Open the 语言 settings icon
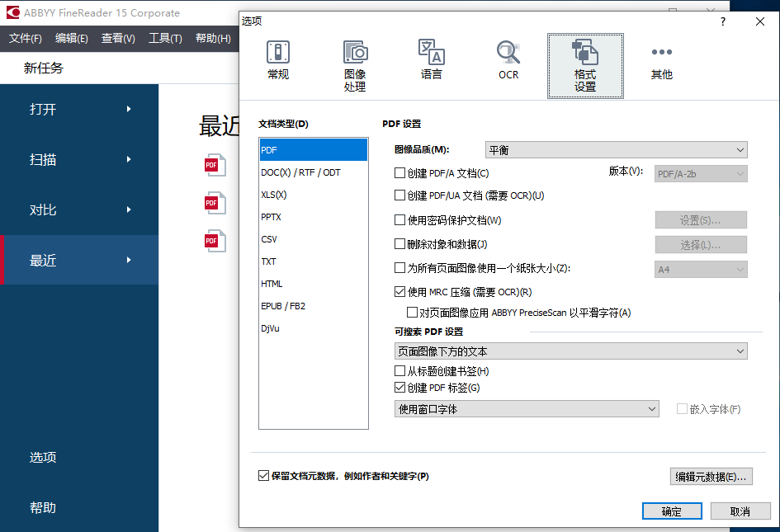 click(x=430, y=62)
